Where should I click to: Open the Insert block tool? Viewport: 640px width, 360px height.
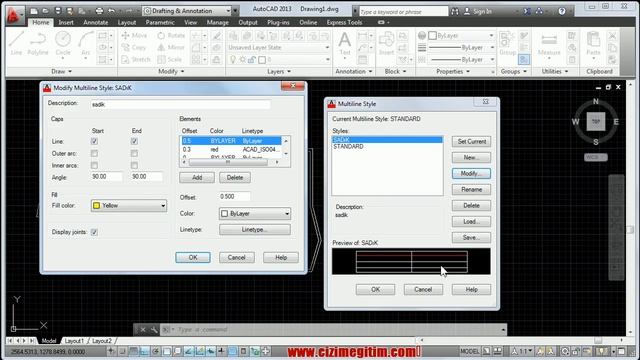coord(386,43)
